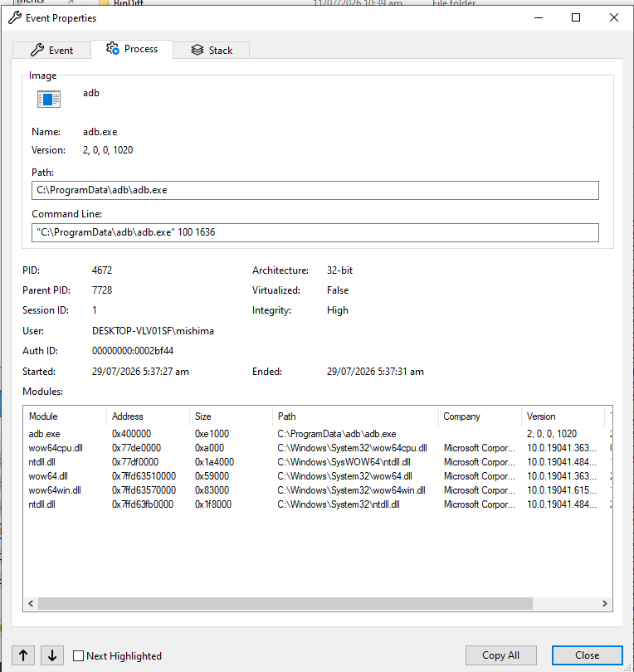Select the wow64win.dll module row
Image resolution: width=634 pixels, height=672 pixels.
click(x=318, y=490)
